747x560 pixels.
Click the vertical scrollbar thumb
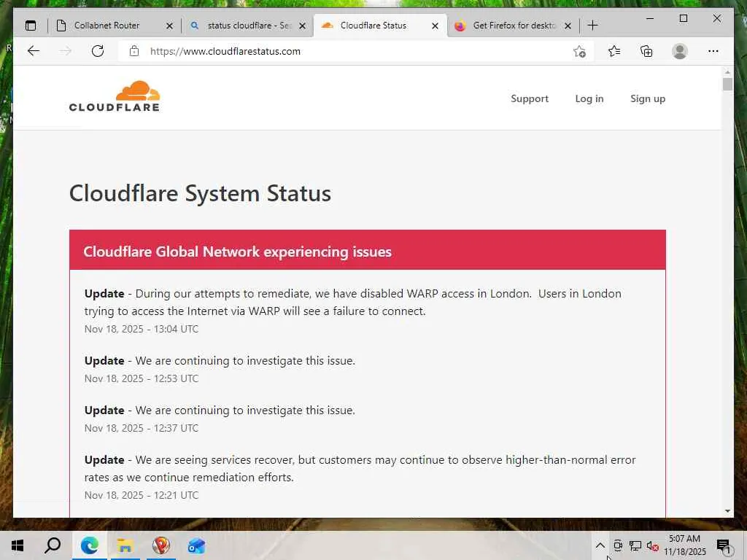pos(727,85)
